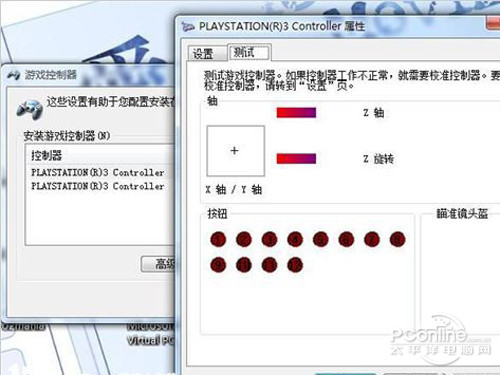The image size is (500, 375).
Task: Click button indicator 12 in the 按钮 group
Action: 295,265
